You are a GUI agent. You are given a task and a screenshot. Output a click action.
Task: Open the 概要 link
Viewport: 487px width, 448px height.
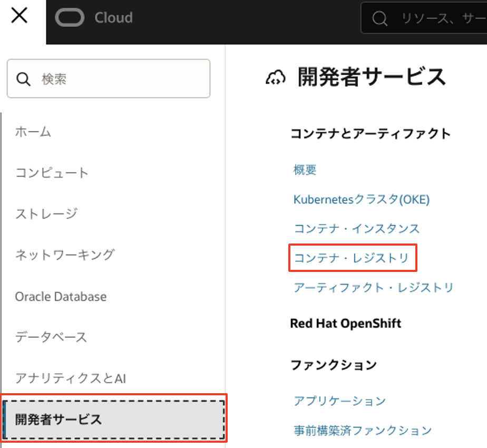(305, 170)
